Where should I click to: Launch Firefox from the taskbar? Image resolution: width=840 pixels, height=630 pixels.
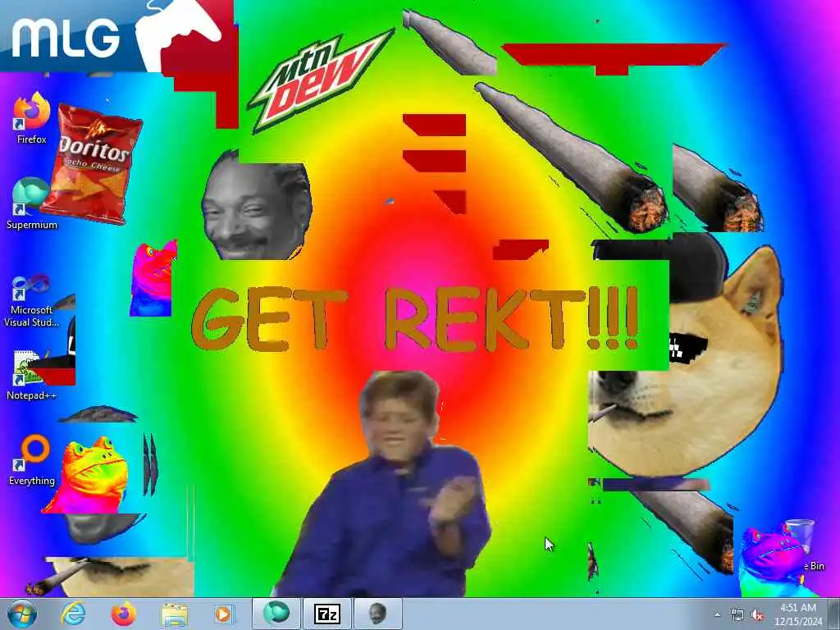(124, 614)
